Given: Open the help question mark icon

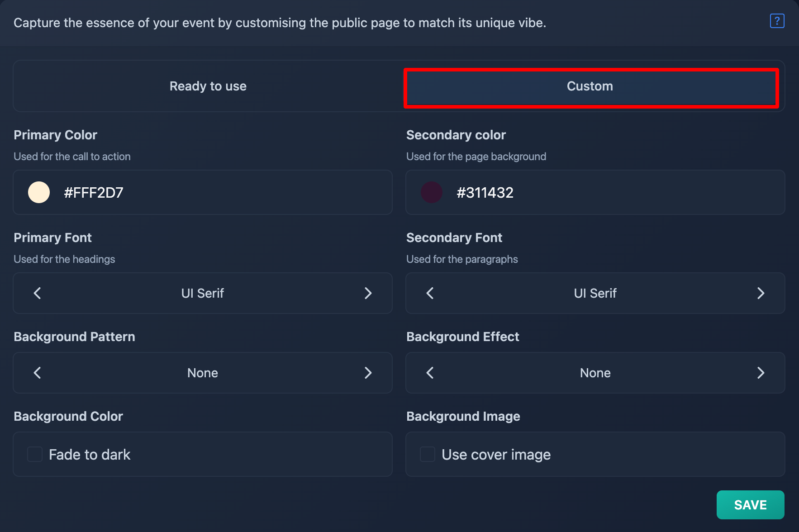Looking at the screenshot, I should click(x=777, y=21).
